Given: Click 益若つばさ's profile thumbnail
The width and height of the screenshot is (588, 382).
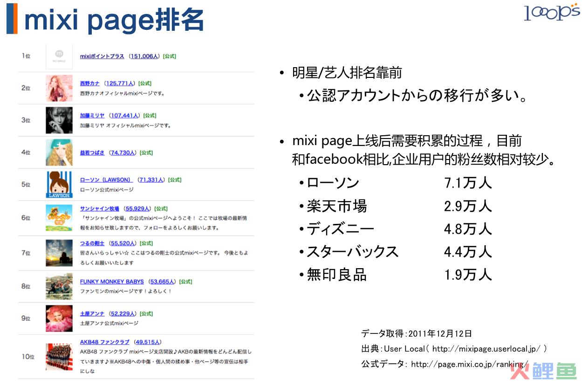Looking at the screenshot, I should click(59, 153).
